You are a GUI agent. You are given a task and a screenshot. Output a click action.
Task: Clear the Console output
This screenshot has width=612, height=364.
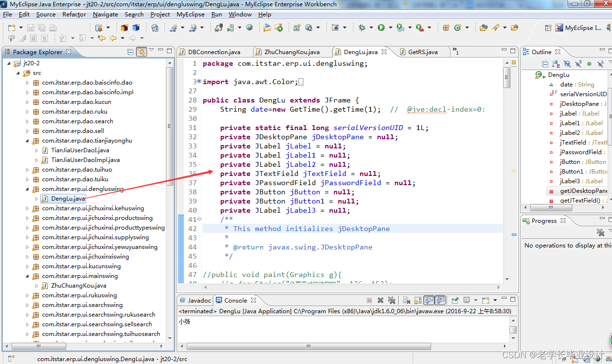pyautogui.click(x=406, y=300)
